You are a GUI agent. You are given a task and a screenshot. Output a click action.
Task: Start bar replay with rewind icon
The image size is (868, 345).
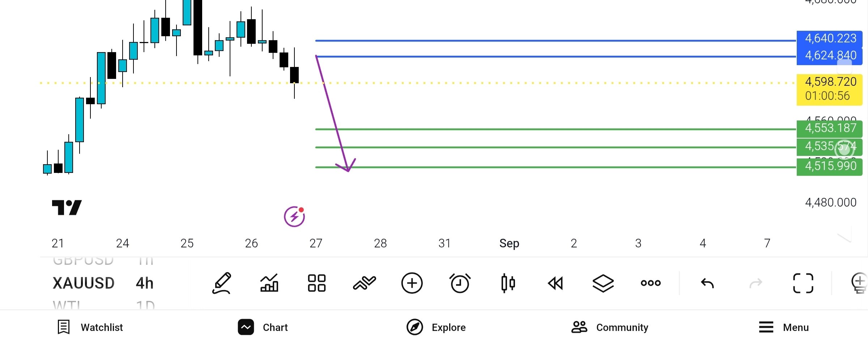tap(556, 283)
